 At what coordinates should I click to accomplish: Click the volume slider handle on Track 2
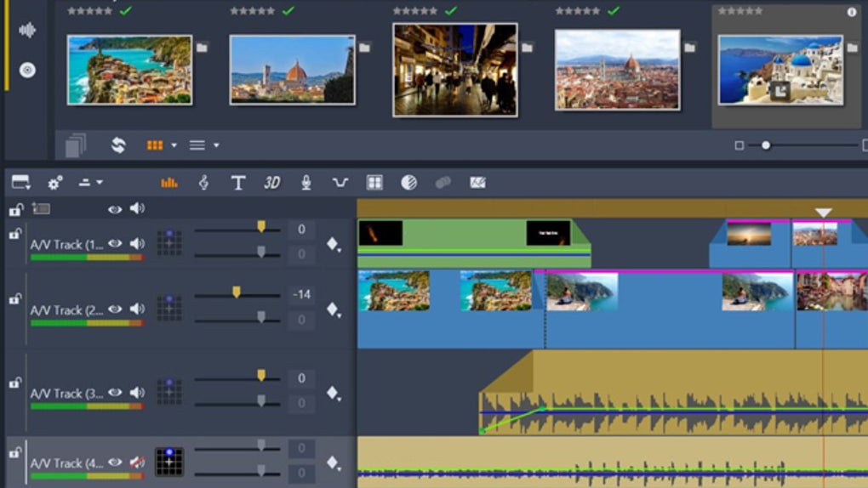point(236,292)
